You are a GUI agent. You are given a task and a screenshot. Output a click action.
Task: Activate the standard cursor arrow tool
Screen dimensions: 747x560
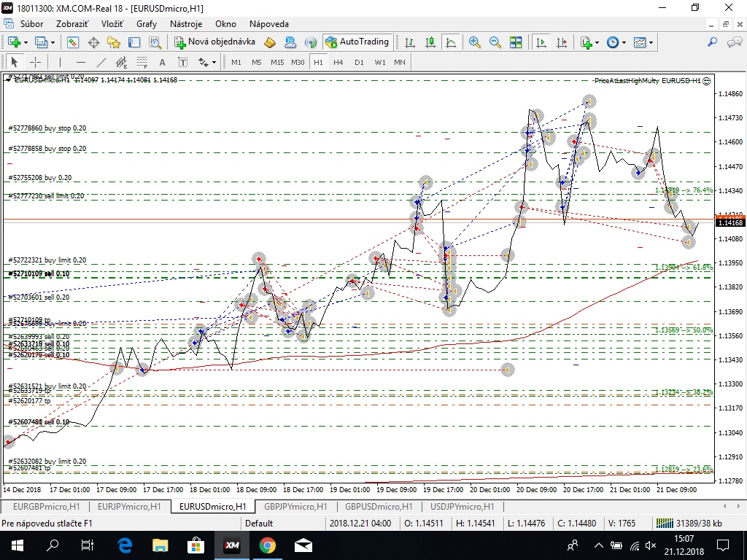(x=15, y=63)
